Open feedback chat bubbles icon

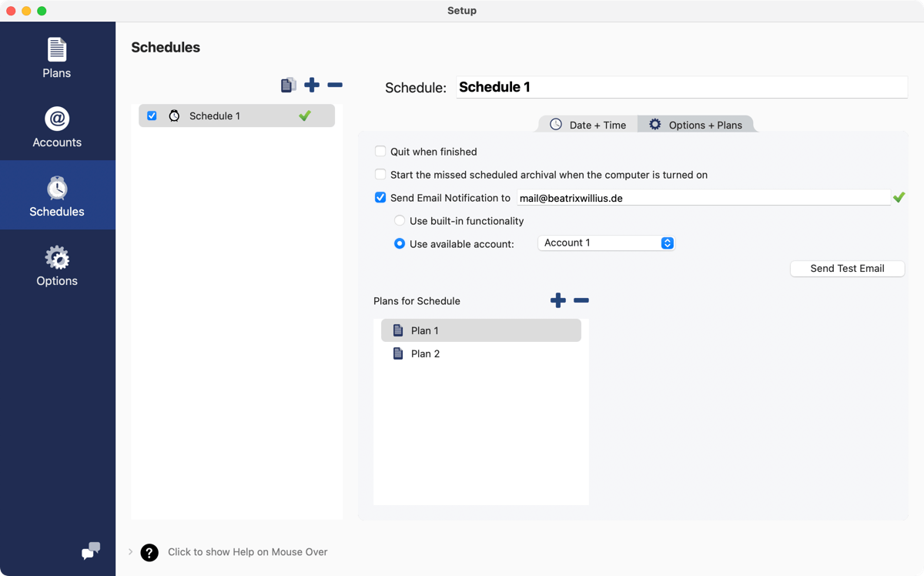(x=91, y=551)
